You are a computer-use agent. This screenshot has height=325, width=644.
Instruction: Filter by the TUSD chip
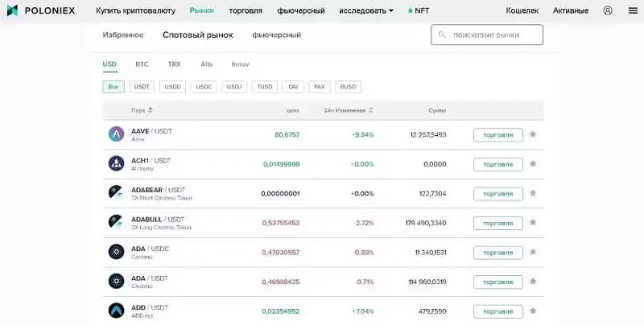(x=265, y=87)
